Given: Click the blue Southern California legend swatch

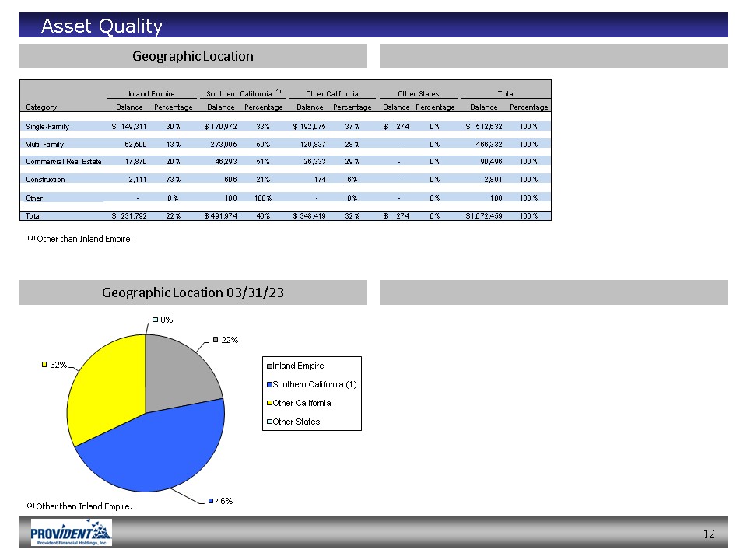Looking at the screenshot, I should point(270,384).
